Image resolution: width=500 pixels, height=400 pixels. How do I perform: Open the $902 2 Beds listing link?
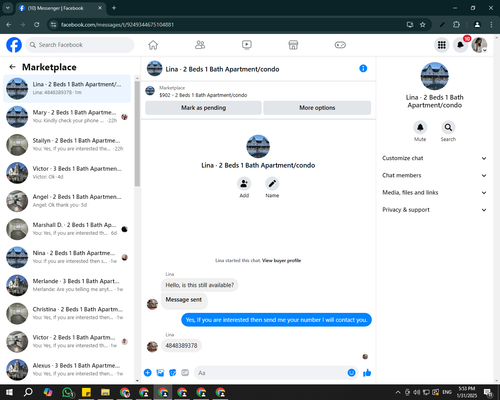tap(203, 95)
